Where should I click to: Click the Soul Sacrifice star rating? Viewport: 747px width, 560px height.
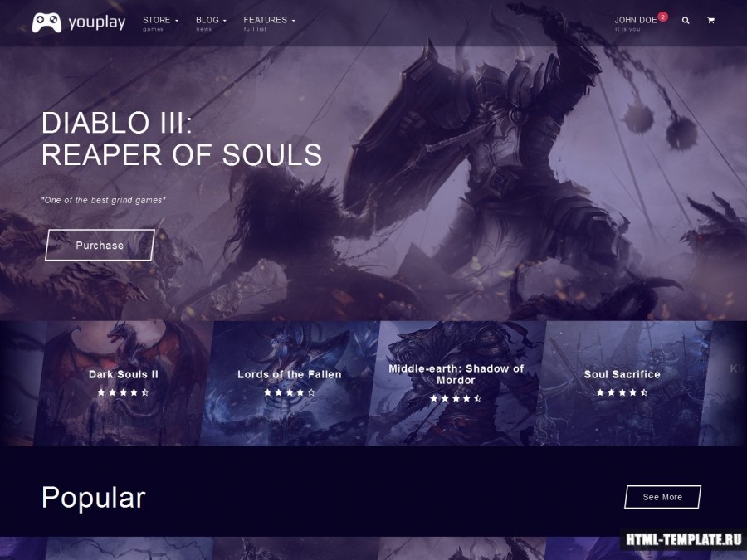coord(622,392)
